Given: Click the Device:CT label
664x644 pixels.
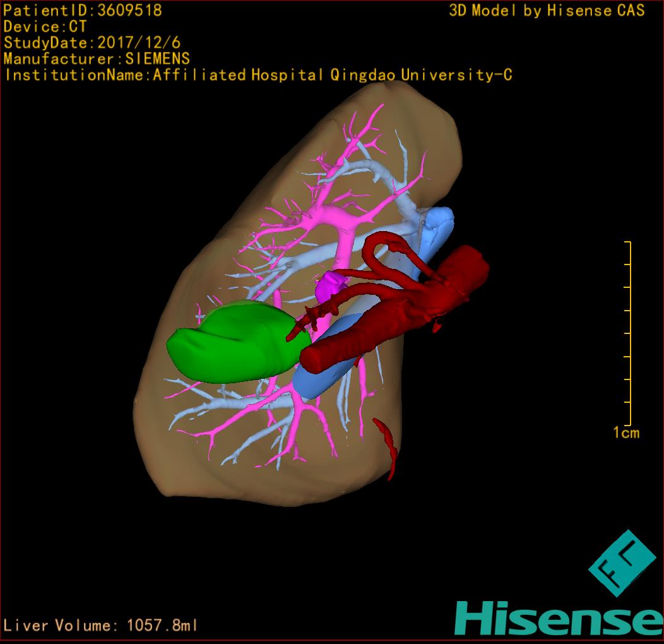Looking at the screenshot, I should tap(45, 27).
